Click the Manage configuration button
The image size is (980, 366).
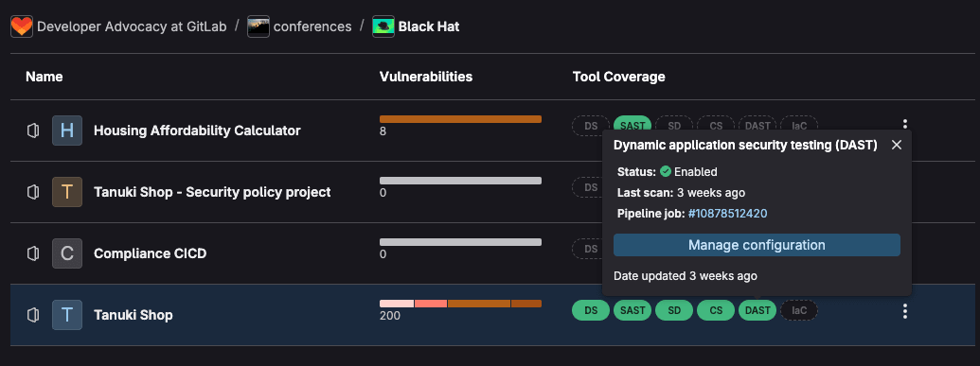[757, 245]
